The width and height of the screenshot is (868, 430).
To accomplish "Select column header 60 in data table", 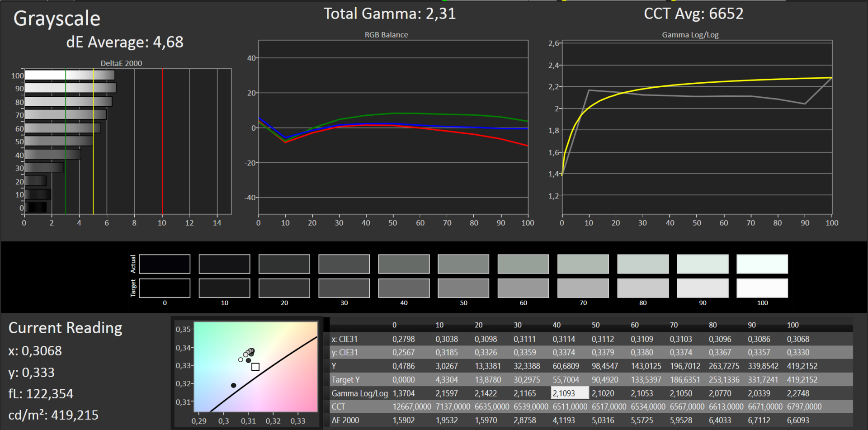I will click(x=635, y=325).
